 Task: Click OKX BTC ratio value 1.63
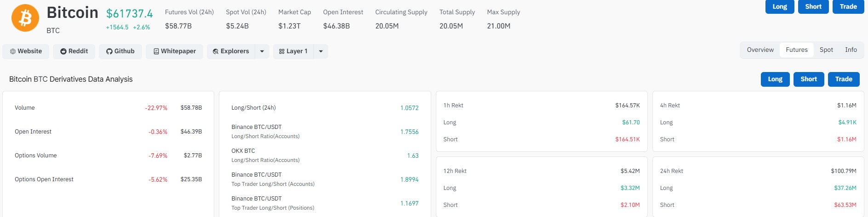point(413,156)
